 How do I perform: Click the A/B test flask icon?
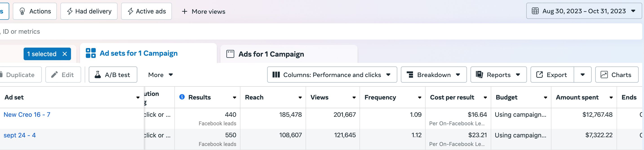[x=98, y=75]
